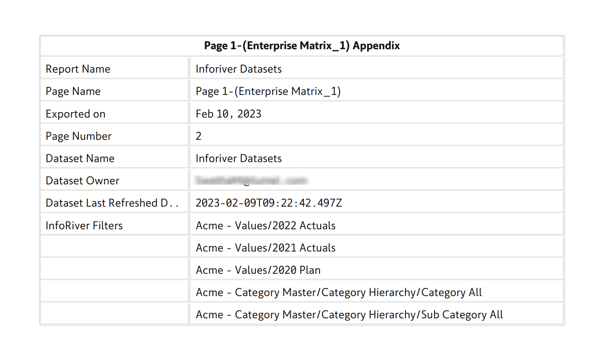
Task: Click the Inforiver Datasets value beside Report Name
Action: [238, 69]
